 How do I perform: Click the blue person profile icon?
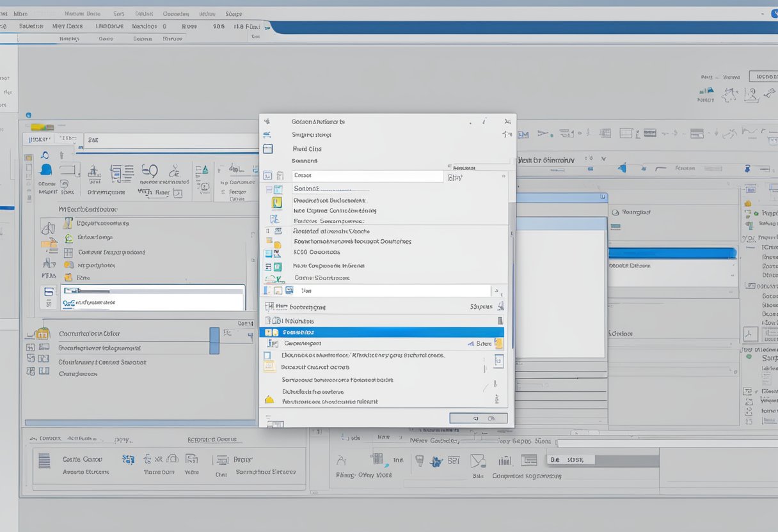click(45, 169)
